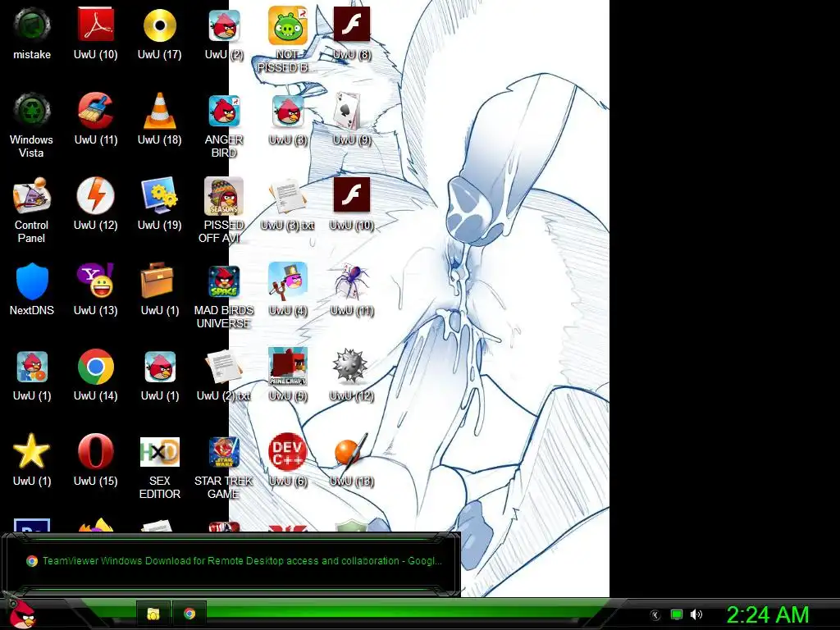Open the Angry Birds icon UwU (3)
This screenshot has width=840, height=630.
click(288, 118)
